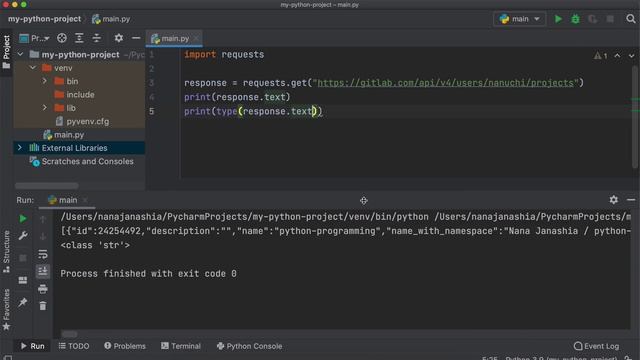Toggle the Structure side tool window

(x=6, y=252)
